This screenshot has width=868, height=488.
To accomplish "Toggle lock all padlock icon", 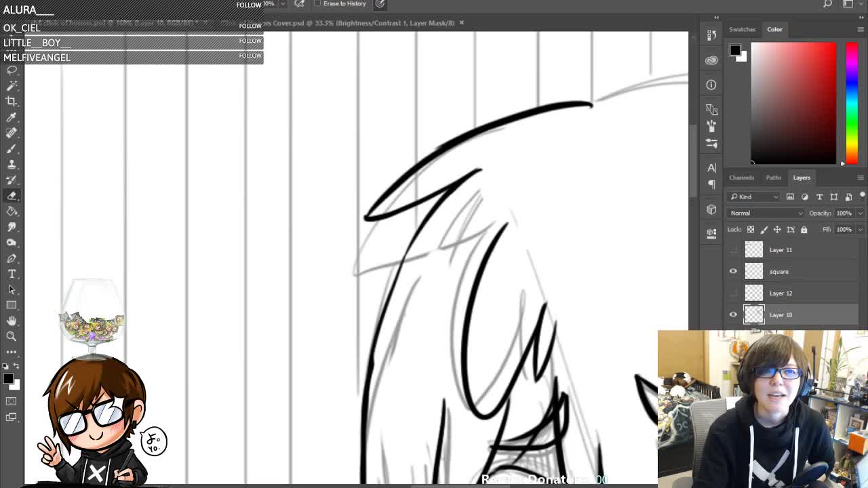I will pos(804,230).
